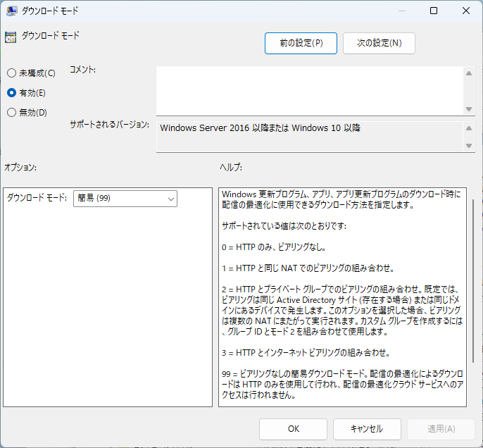Minimize the dialog window
The height and width of the screenshot is (448, 483).
(401, 11)
